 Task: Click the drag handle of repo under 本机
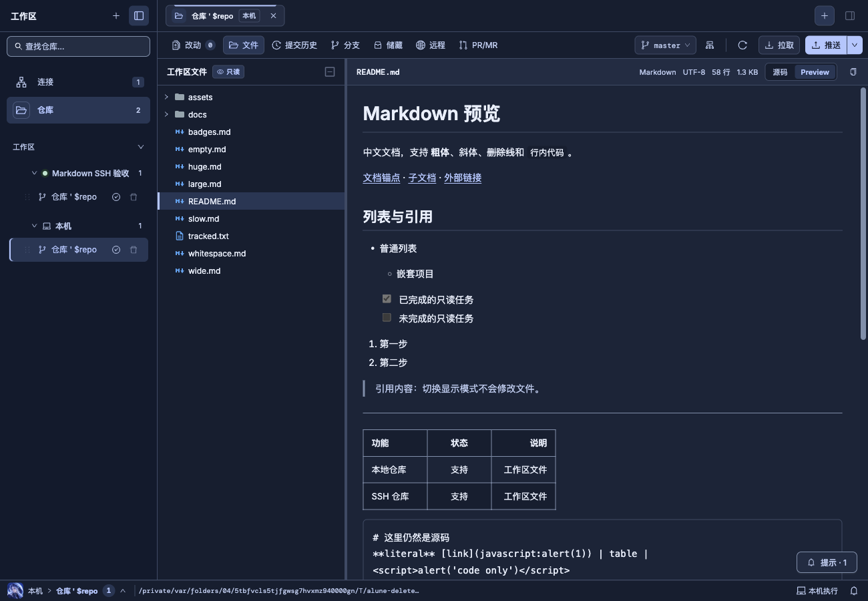coord(27,250)
